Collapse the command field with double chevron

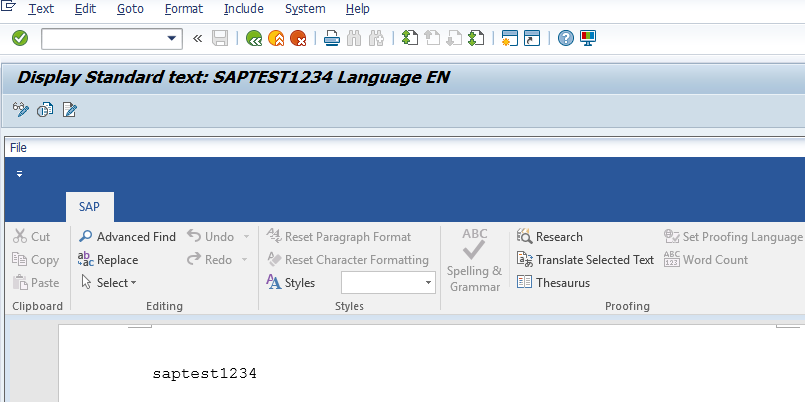tap(197, 39)
